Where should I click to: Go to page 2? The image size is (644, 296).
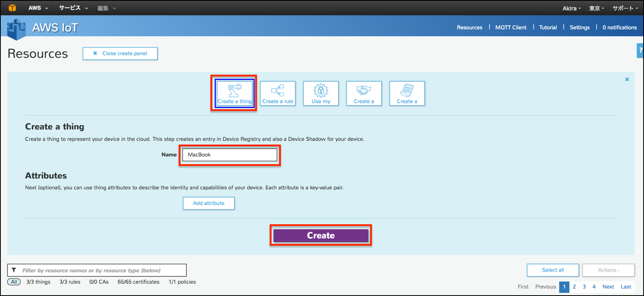tap(574, 287)
